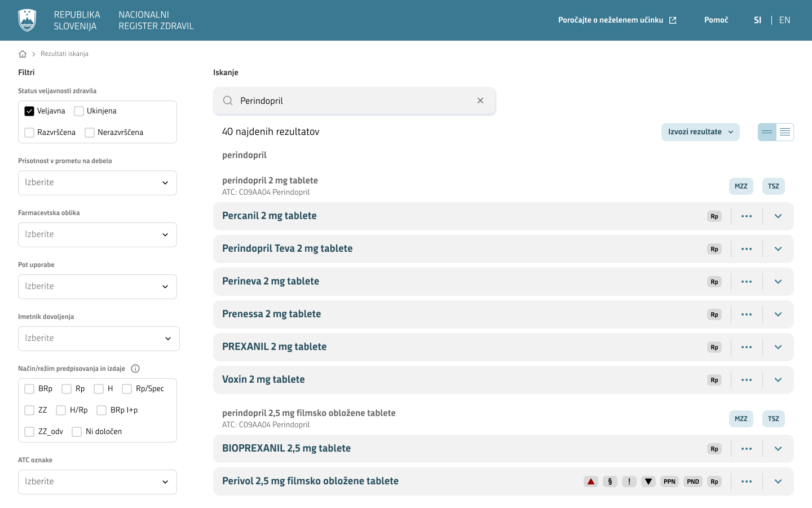Image resolution: width=812 pixels, height=508 pixels.
Task: Click TSZ badge for perindopril 2,5 mg tablete
Action: coord(774,419)
